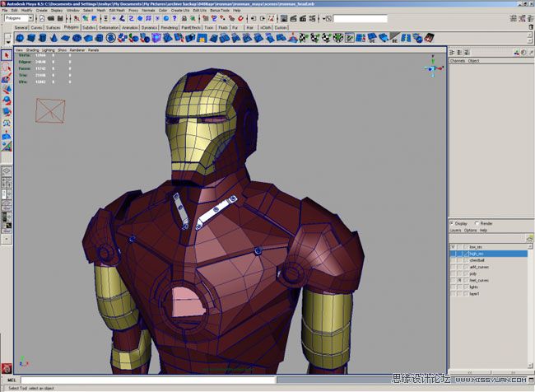The height and width of the screenshot is (392, 535).
Task: Click the view axis gizmo in viewport
Action: tap(434, 68)
